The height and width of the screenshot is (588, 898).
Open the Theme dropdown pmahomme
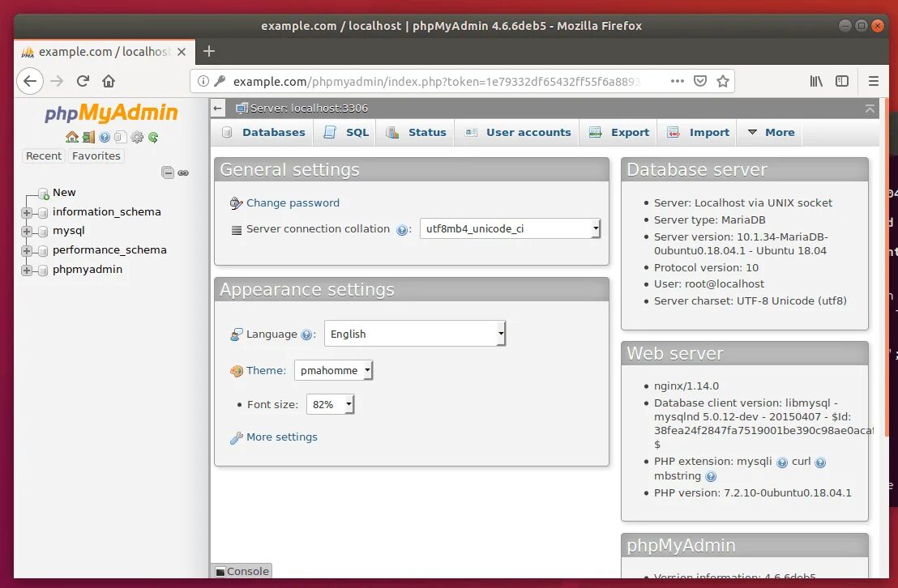(x=333, y=370)
